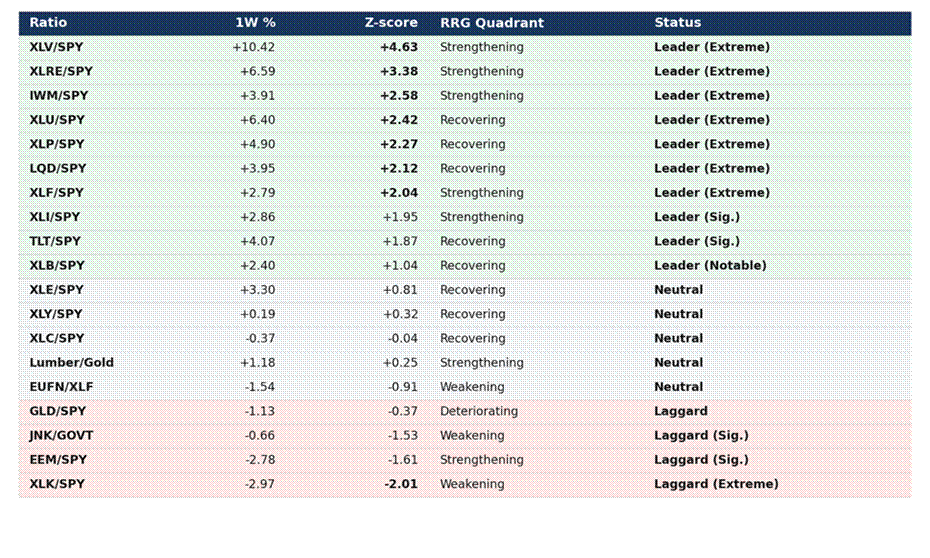This screenshot has width=930, height=558.
Task: Select the EEM/SPY ratio cell
Action: 58,460
